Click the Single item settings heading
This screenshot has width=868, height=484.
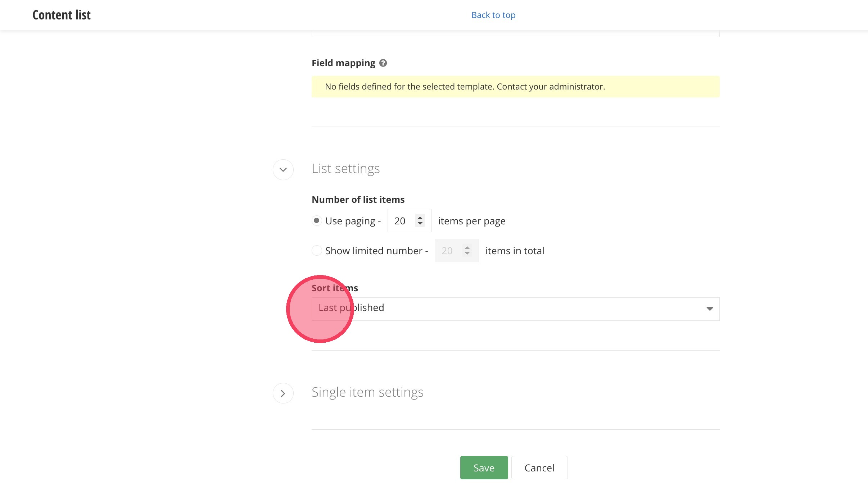(367, 392)
